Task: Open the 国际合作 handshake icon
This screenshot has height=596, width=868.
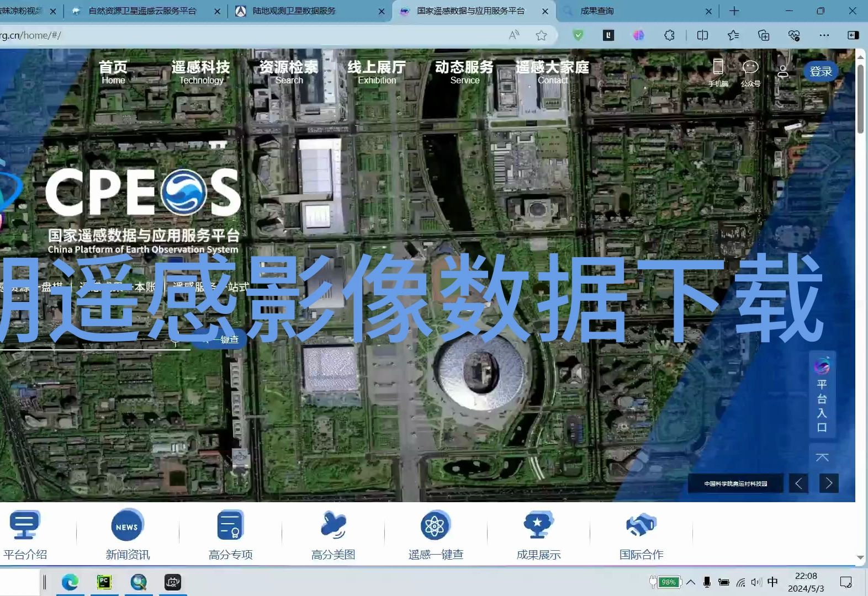Action: [641, 525]
